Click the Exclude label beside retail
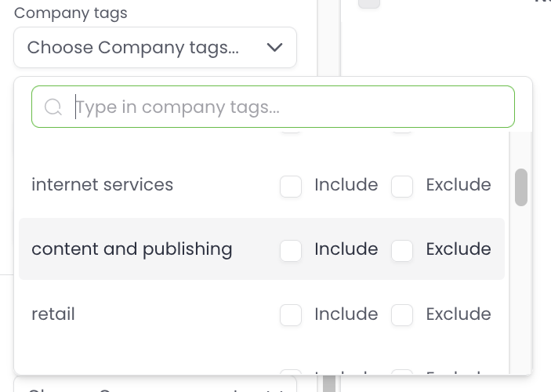Screen dimensions: 551x392 coord(458,314)
